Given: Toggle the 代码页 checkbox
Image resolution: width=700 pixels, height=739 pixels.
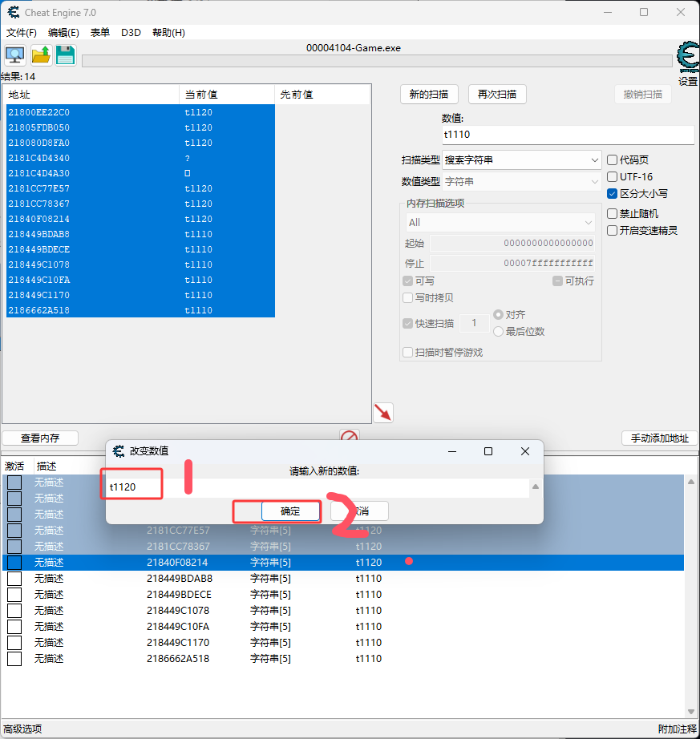Looking at the screenshot, I should pos(613,160).
